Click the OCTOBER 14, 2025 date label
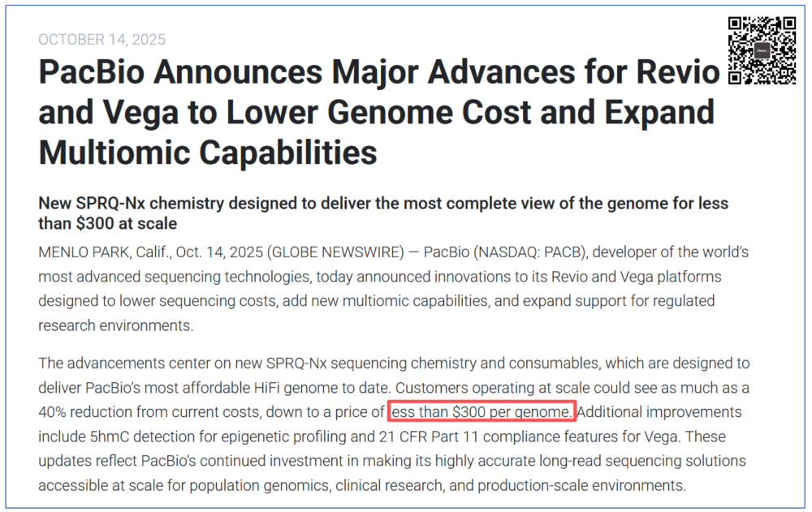 click(101, 40)
